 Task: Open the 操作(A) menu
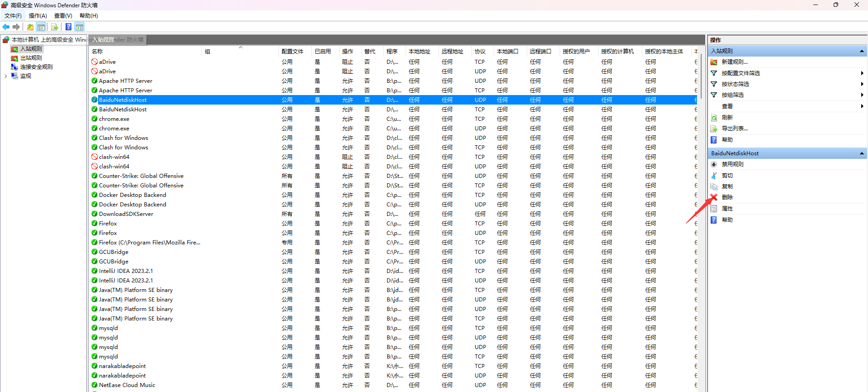click(38, 16)
